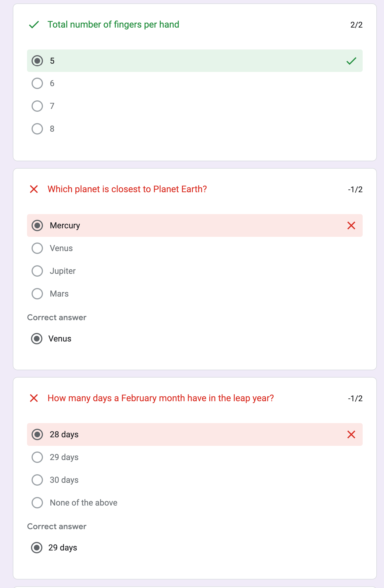
Task: Select the 30 days radio option
Action: (37, 480)
